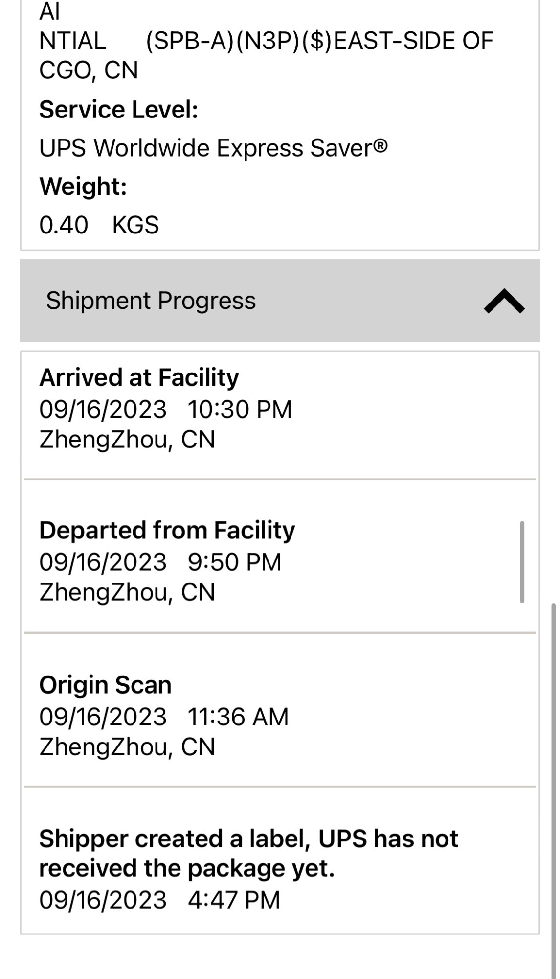Click the ZhengZhou, CN location under Arrived at Facility
560x979 pixels.
(127, 440)
